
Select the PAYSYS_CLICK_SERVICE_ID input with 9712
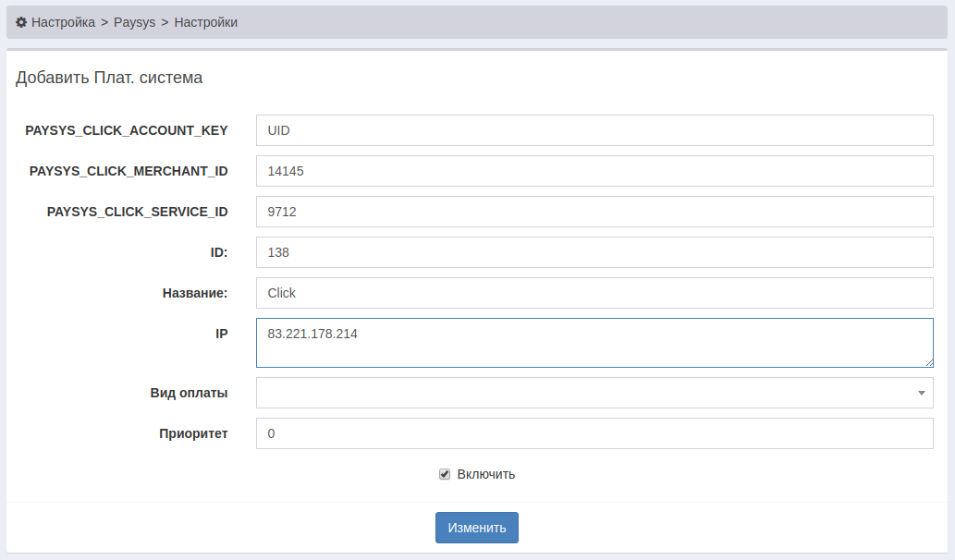tap(594, 212)
